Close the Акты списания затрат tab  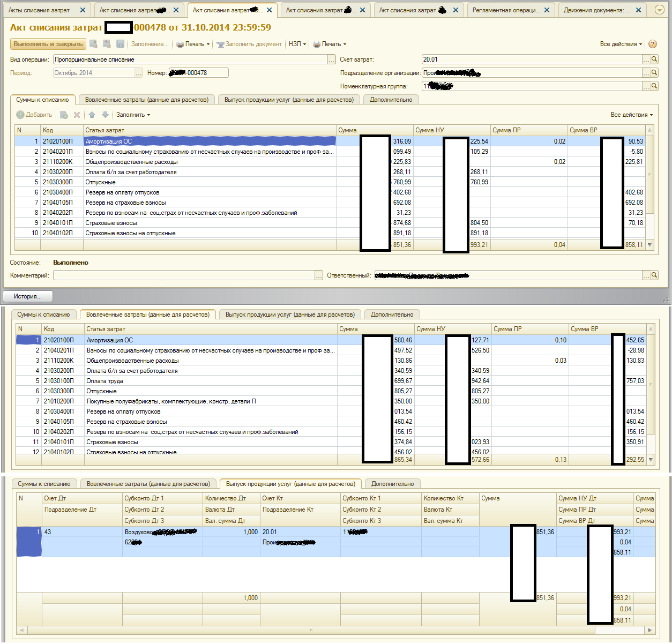(x=83, y=10)
